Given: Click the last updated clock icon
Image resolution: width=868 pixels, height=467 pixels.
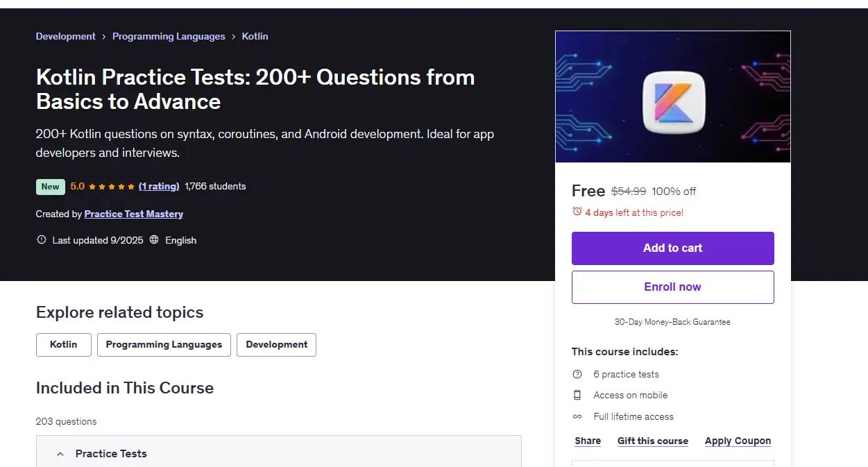Looking at the screenshot, I should [41, 239].
